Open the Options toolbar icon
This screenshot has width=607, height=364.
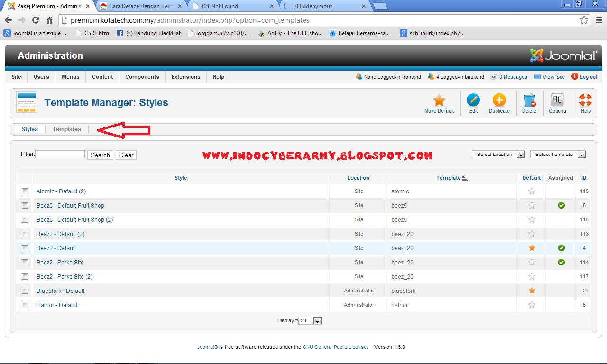[557, 100]
